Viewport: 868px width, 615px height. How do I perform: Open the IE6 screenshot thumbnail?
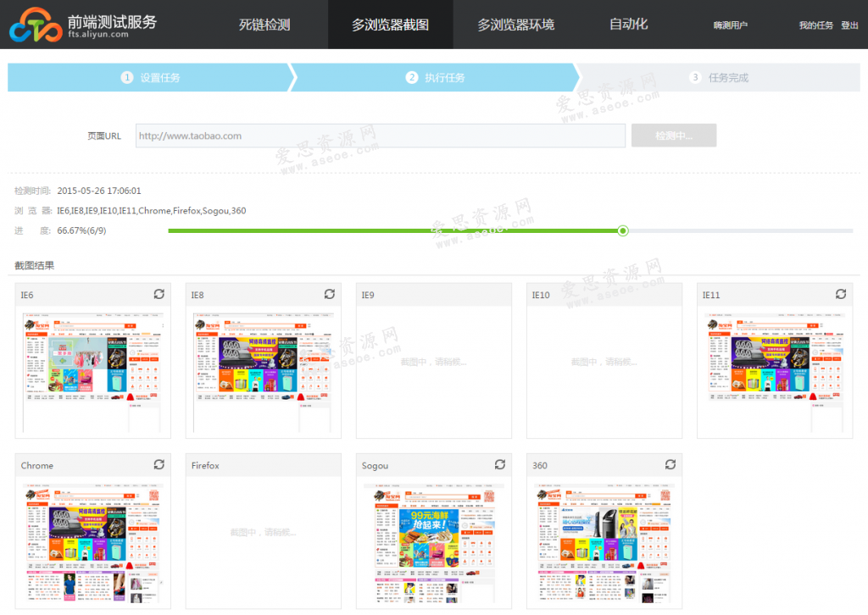93,371
